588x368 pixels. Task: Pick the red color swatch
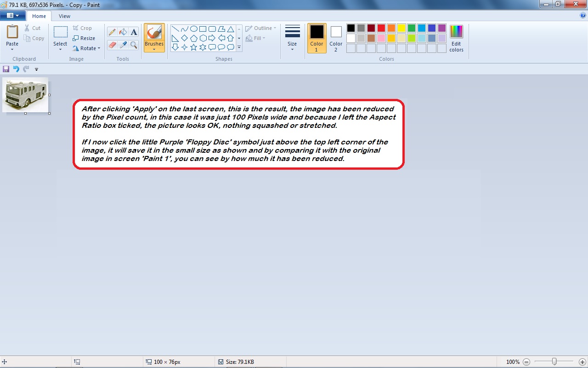pos(381,29)
